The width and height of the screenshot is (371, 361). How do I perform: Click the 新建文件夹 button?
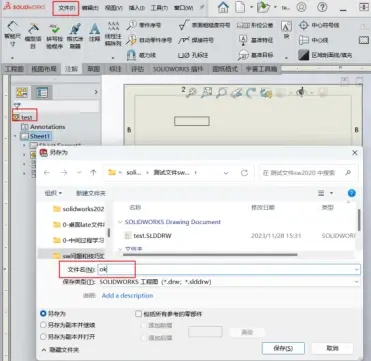pos(91,193)
